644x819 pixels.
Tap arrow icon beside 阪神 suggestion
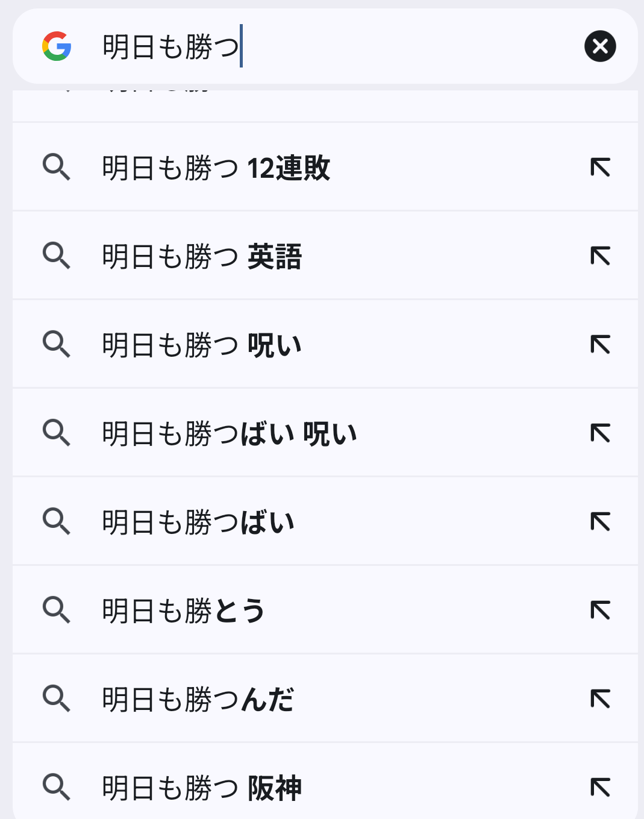coord(600,788)
